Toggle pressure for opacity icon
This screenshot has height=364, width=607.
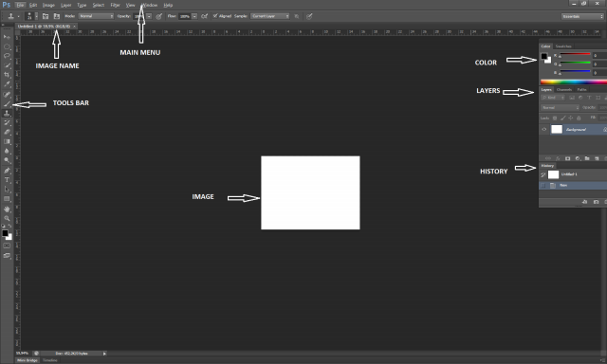pyautogui.click(x=159, y=16)
